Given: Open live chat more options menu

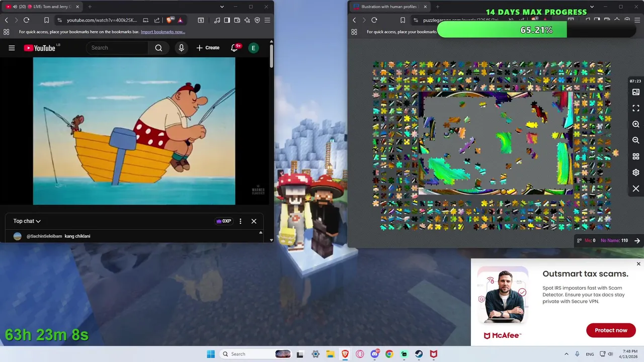Looking at the screenshot, I should 240,221.
